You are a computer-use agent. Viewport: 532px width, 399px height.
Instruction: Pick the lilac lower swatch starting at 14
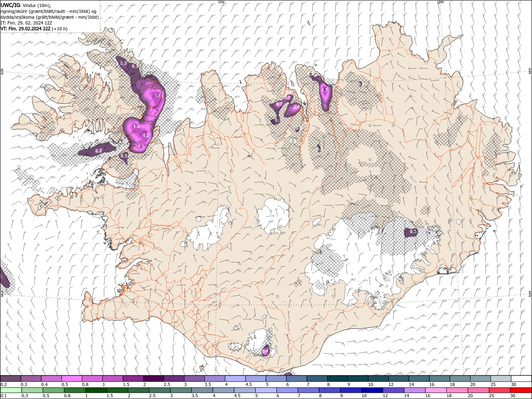[x=414, y=390]
